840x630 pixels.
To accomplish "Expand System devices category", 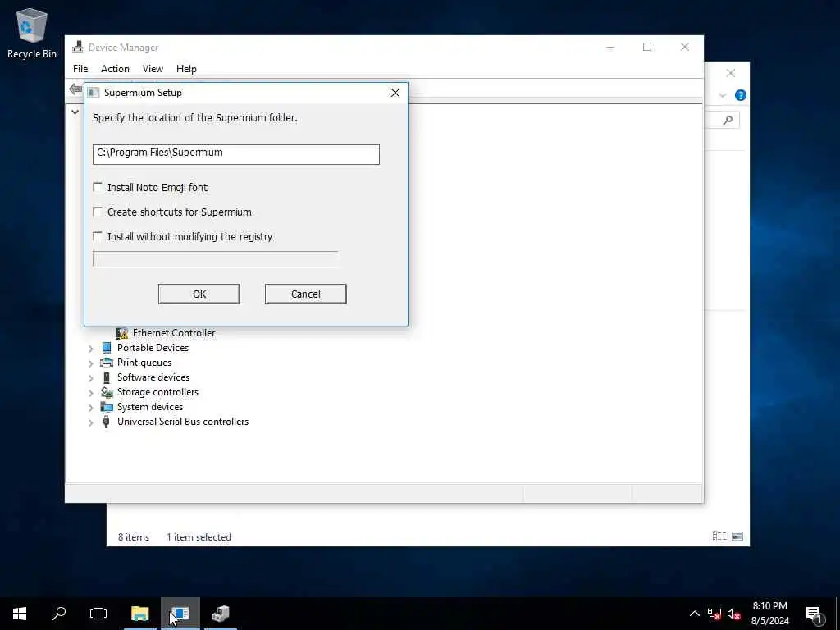I will pos(90,408).
